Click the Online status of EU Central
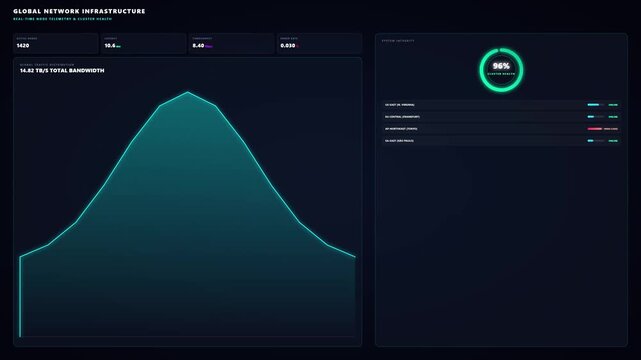The image size is (641, 360). point(613,117)
